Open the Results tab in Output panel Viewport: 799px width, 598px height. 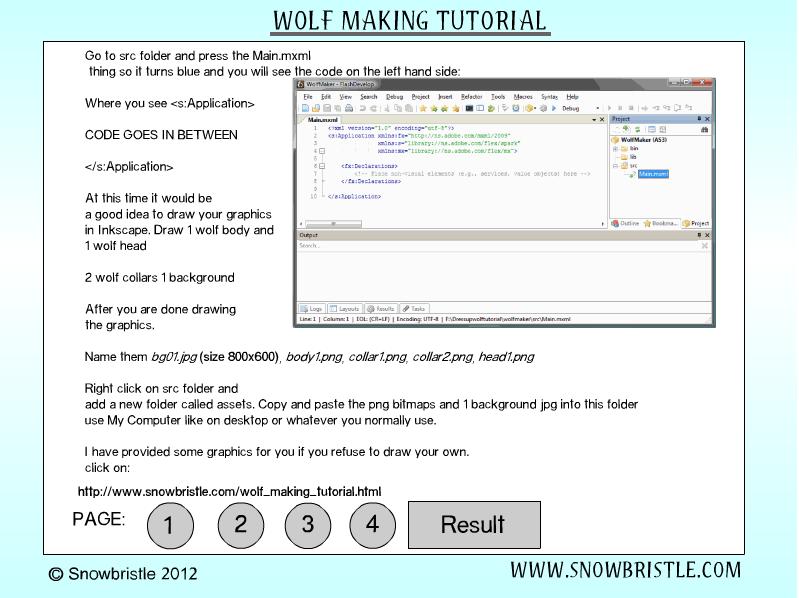point(381,309)
